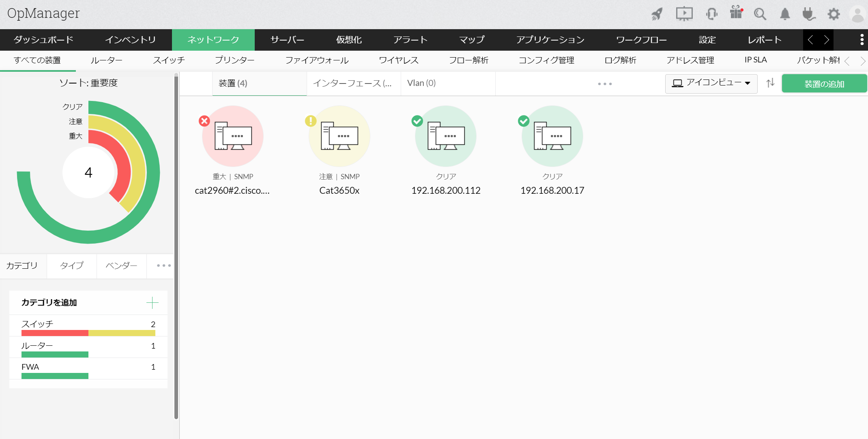Switch to the サーバー menu tab

tap(287, 40)
